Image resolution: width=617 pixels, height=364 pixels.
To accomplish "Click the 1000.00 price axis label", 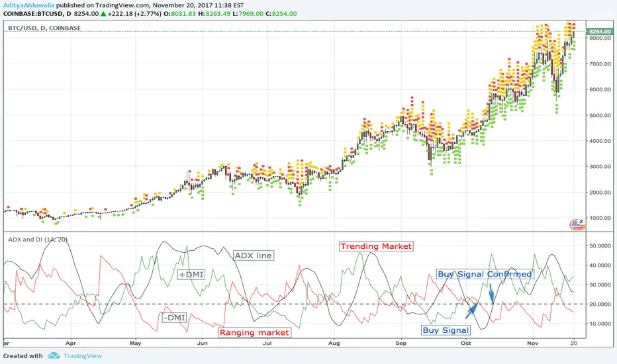I will point(600,218).
